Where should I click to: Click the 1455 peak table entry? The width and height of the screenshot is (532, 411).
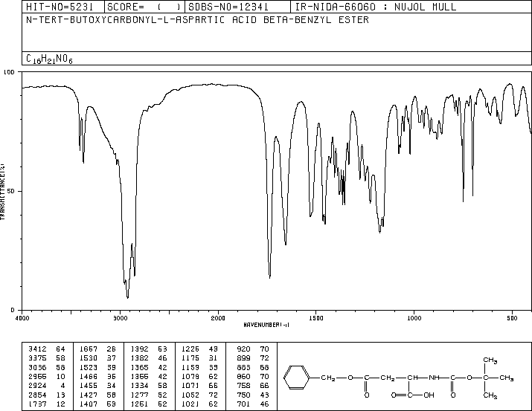97,386
